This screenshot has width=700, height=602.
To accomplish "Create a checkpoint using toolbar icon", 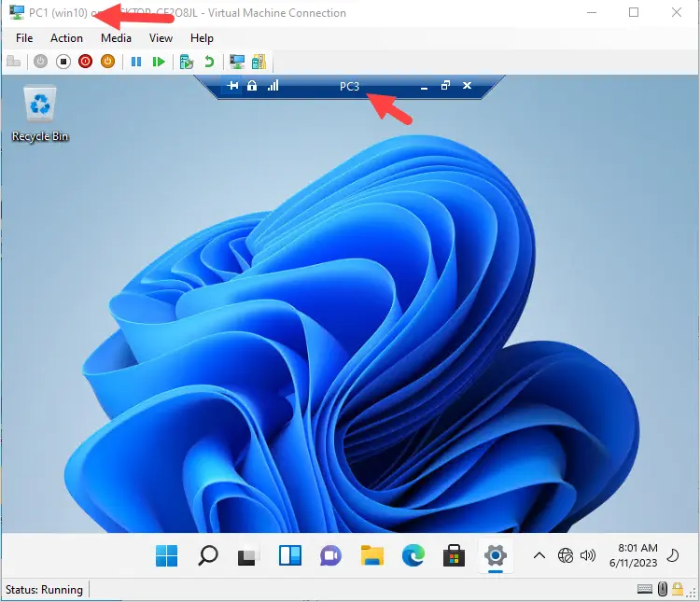I will [186, 62].
